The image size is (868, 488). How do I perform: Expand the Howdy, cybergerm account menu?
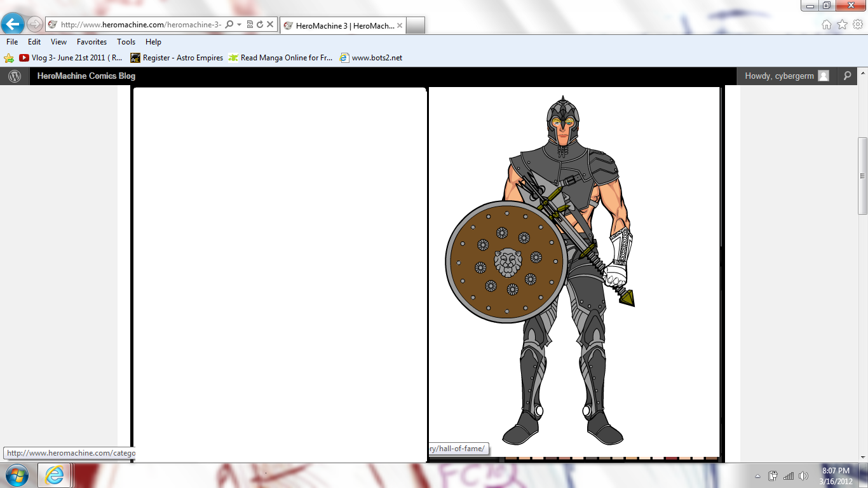tap(787, 76)
